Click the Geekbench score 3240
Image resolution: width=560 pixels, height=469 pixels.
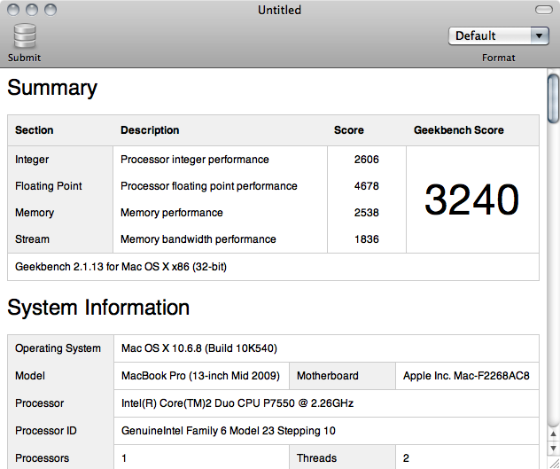pos(472,199)
